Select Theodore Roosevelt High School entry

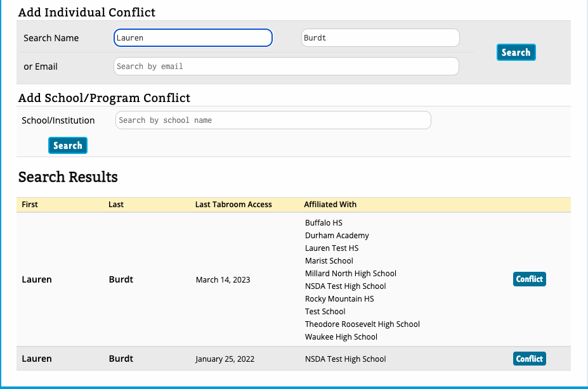[x=362, y=324]
